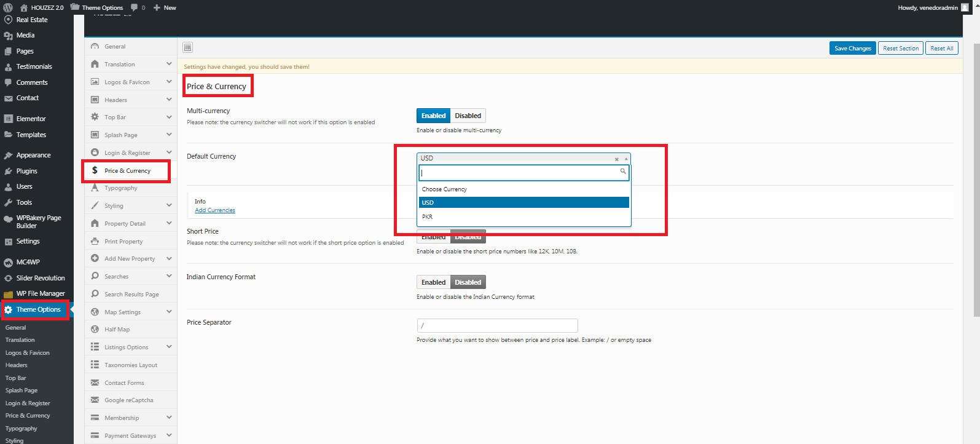
Task: Click the Tools wrench icon
Action: click(8, 202)
